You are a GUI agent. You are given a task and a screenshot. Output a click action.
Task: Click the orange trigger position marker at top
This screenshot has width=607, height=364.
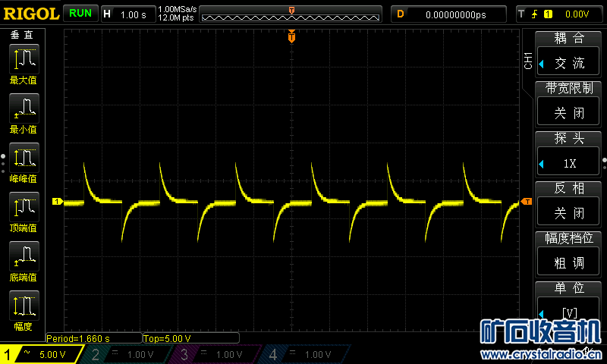tap(292, 36)
